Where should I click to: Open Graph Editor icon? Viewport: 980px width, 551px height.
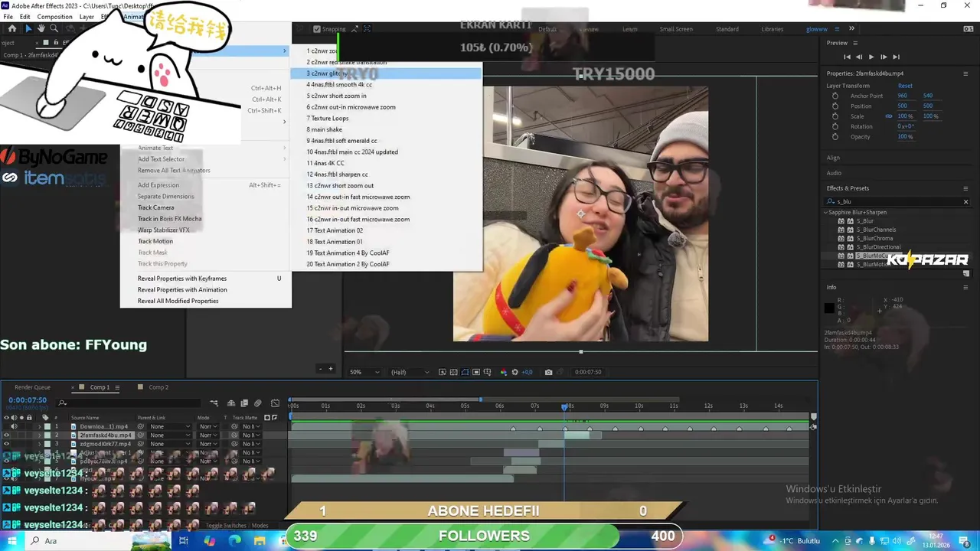pos(276,403)
